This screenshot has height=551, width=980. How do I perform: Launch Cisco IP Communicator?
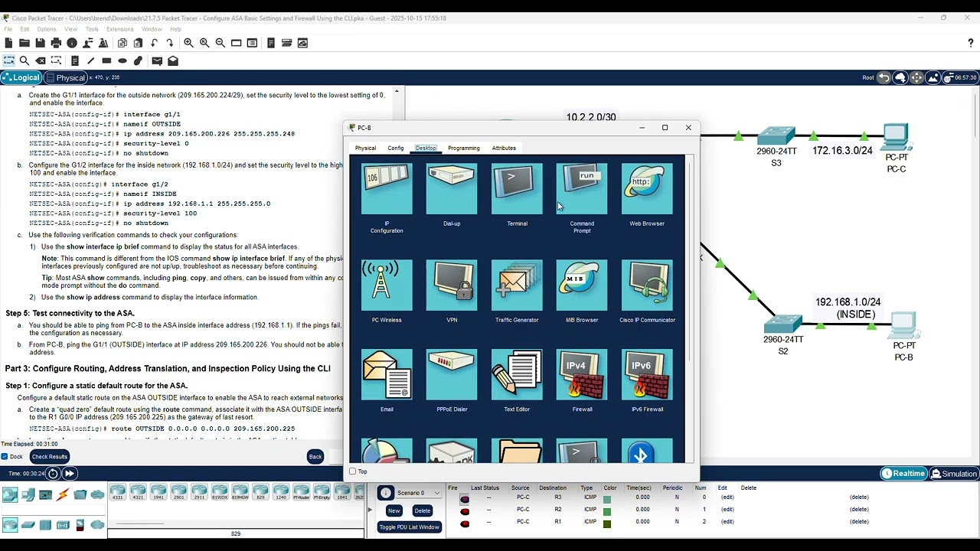coord(647,285)
